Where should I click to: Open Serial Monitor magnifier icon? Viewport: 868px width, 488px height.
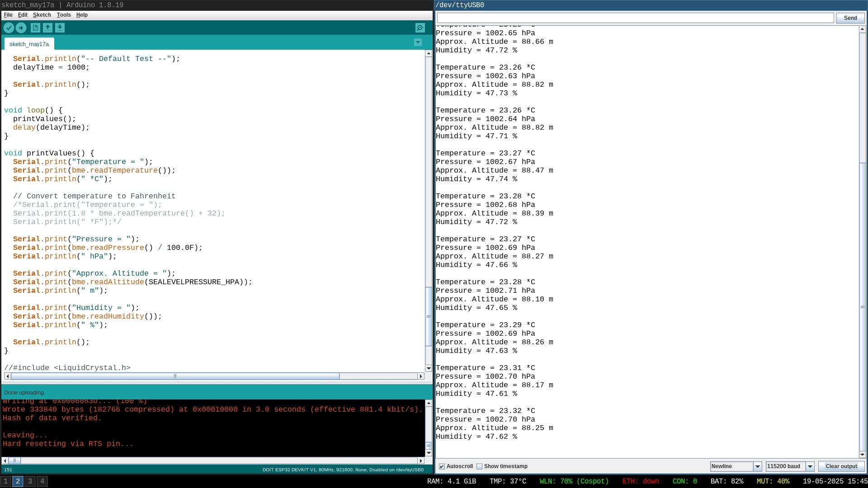[x=420, y=28]
